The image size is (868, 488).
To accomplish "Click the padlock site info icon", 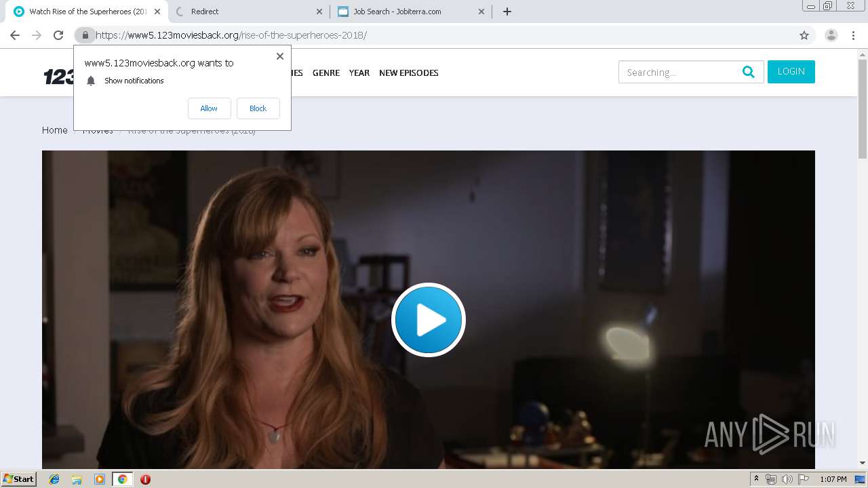I will pos(85,35).
